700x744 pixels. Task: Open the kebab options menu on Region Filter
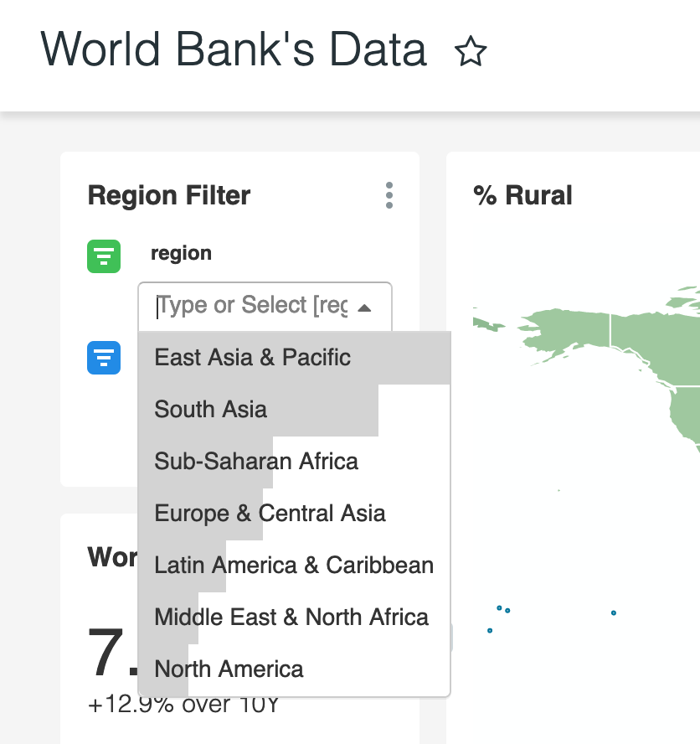coord(389,195)
